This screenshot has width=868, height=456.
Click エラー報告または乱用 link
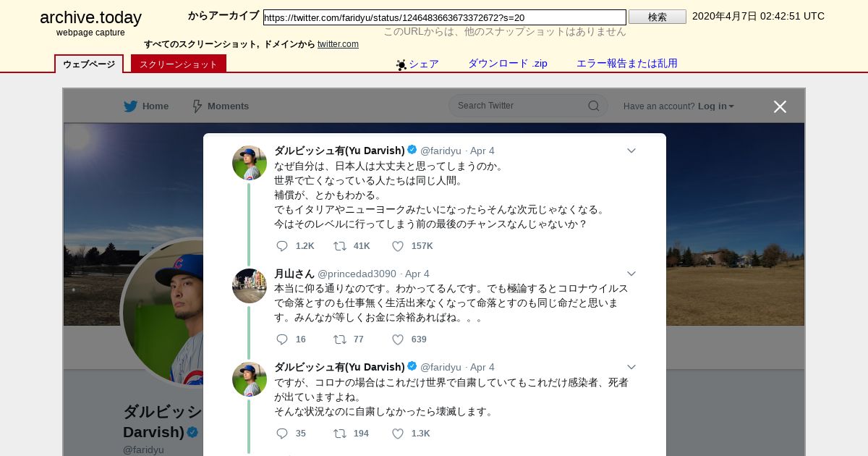click(627, 64)
